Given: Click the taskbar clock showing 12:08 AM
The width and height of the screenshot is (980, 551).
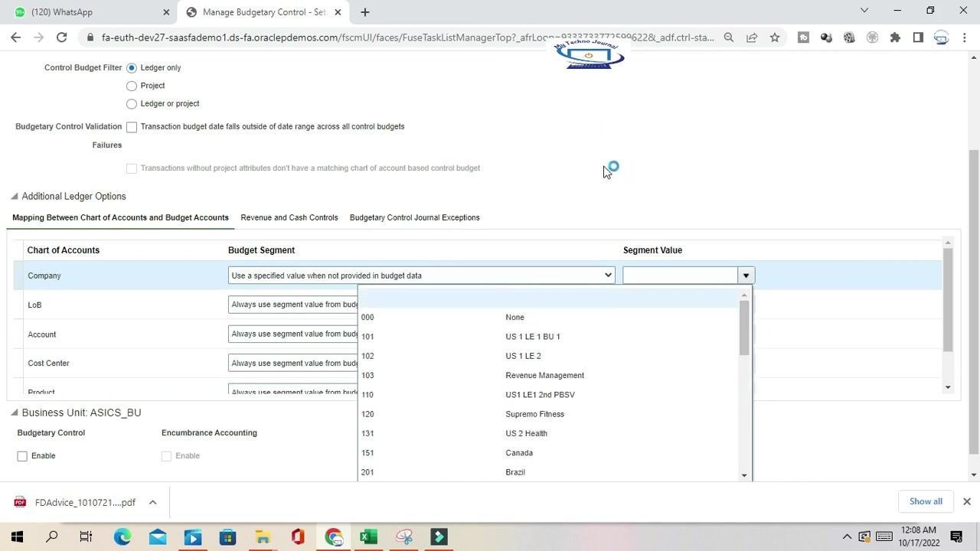Looking at the screenshot, I should pyautogui.click(x=919, y=536).
